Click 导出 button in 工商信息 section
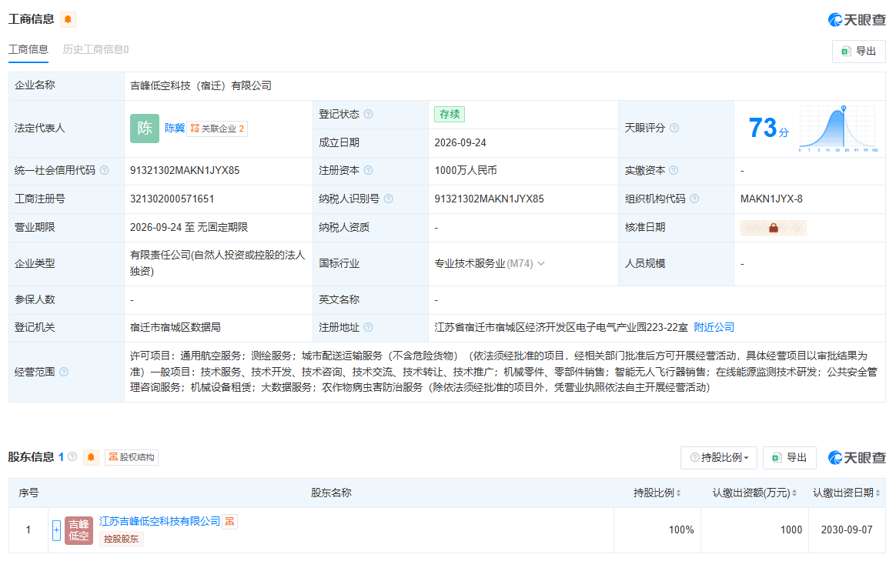This screenshot has height=588, width=896. tap(859, 52)
